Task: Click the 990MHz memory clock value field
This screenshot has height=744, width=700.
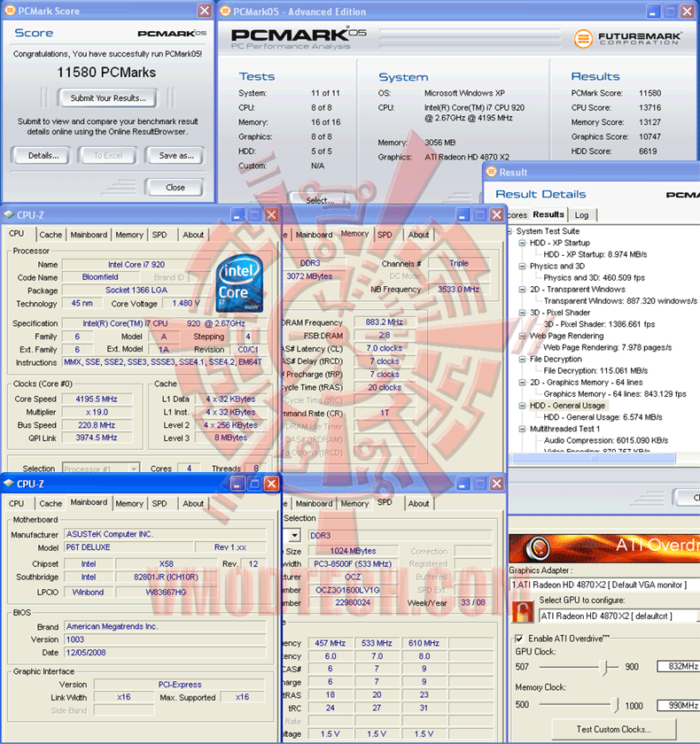Action: (679, 705)
